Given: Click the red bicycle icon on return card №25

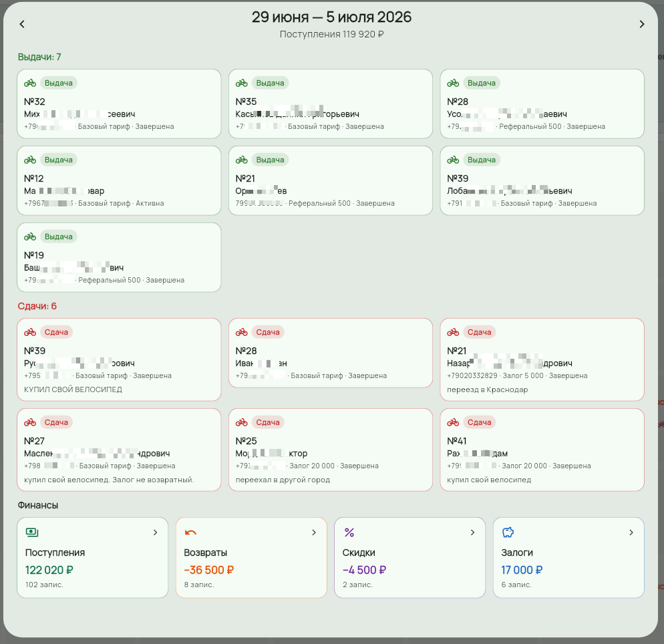Looking at the screenshot, I should click(x=241, y=422).
